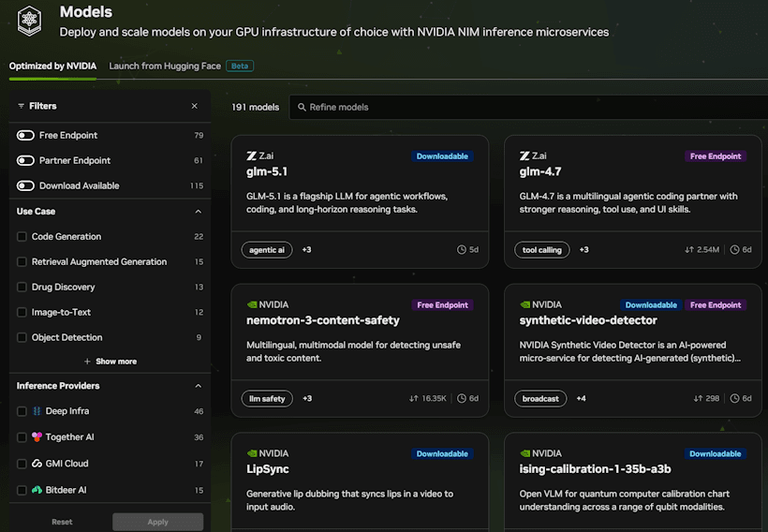Click the Filters funnel icon
The image size is (768, 532).
21,106
